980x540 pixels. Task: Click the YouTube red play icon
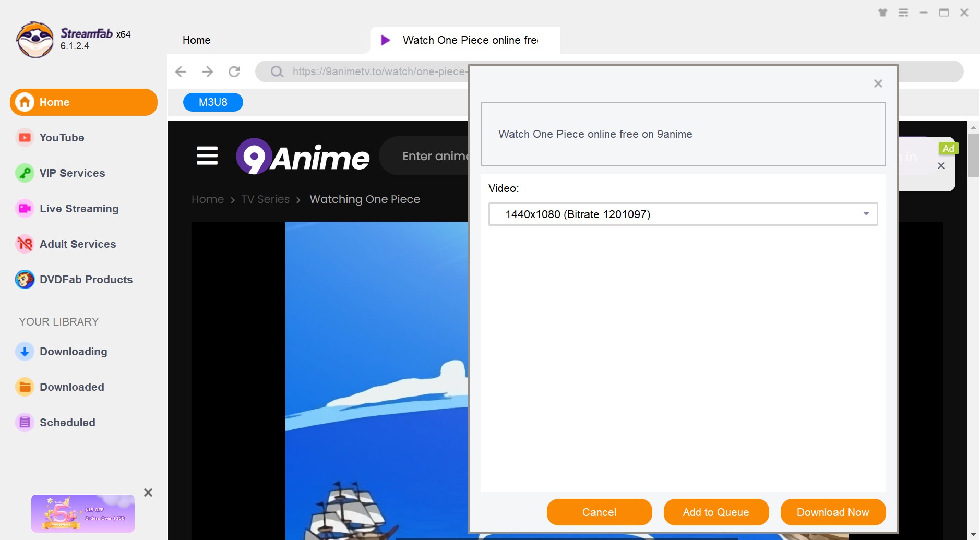point(25,138)
